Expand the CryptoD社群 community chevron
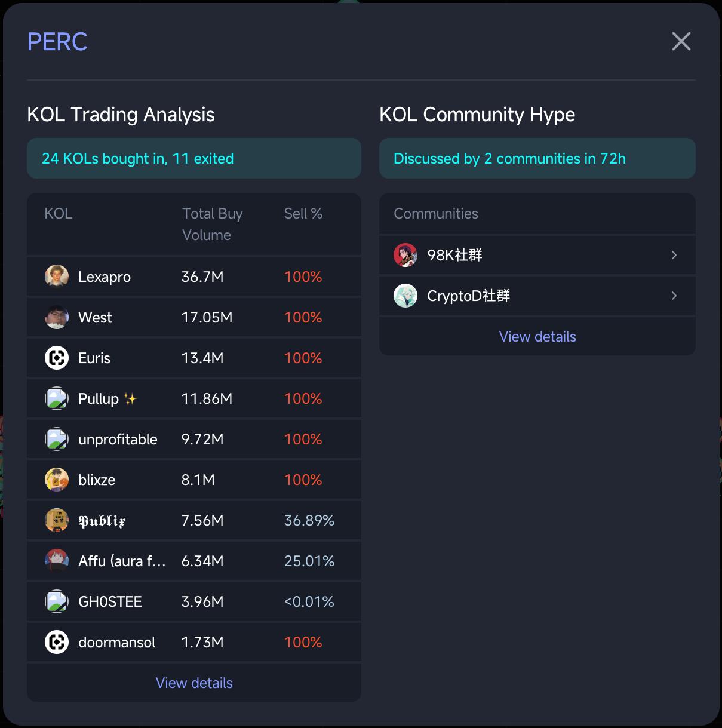 click(674, 296)
